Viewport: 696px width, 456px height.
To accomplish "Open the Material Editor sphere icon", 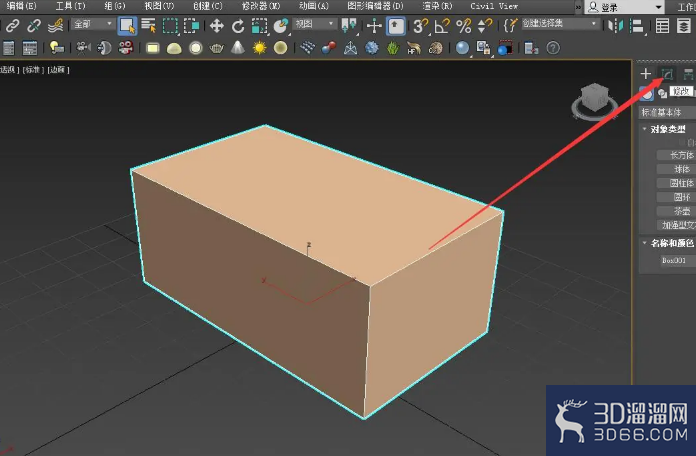I will tap(462, 48).
